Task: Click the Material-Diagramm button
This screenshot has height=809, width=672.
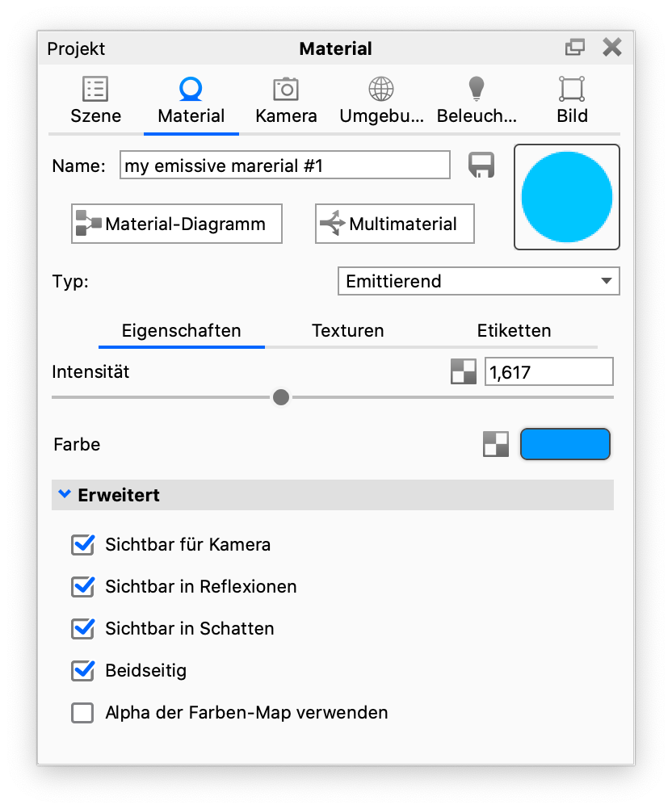Action: click(x=177, y=224)
